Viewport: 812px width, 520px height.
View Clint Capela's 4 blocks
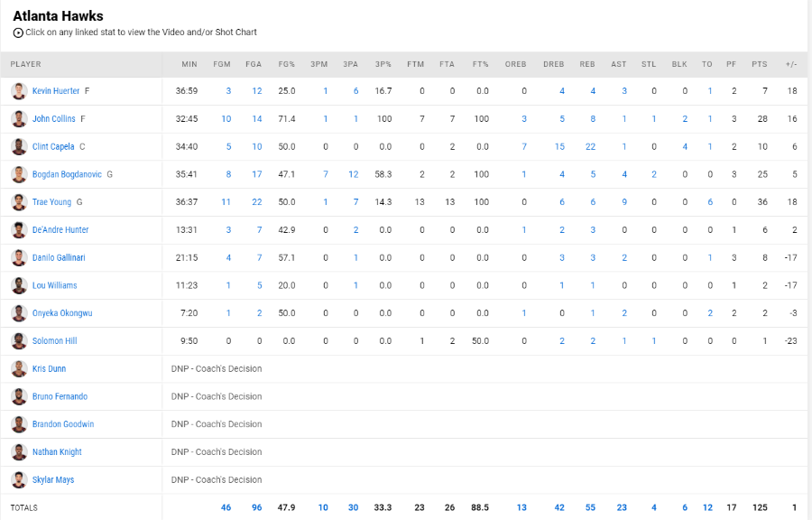pos(685,146)
